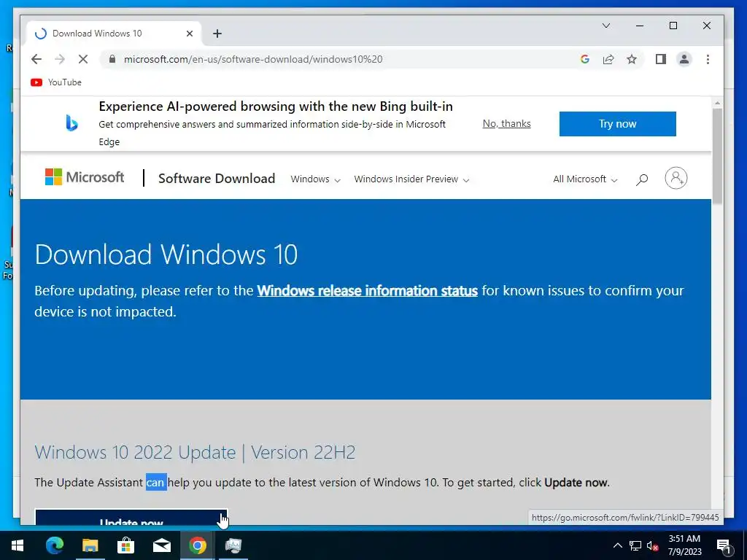Expand the Windows menu
This screenshot has height=560, width=747.
pyautogui.click(x=315, y=179)
